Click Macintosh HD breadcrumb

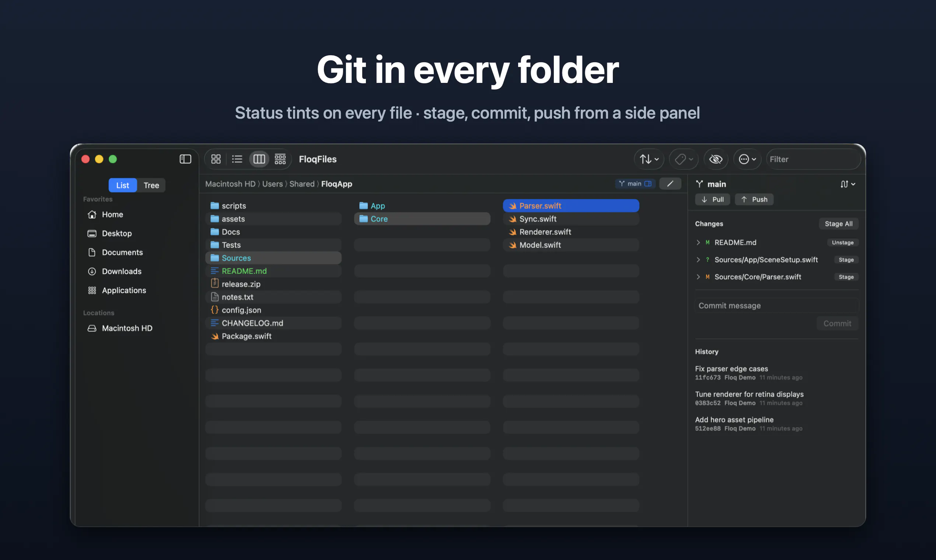coord(230,184)
